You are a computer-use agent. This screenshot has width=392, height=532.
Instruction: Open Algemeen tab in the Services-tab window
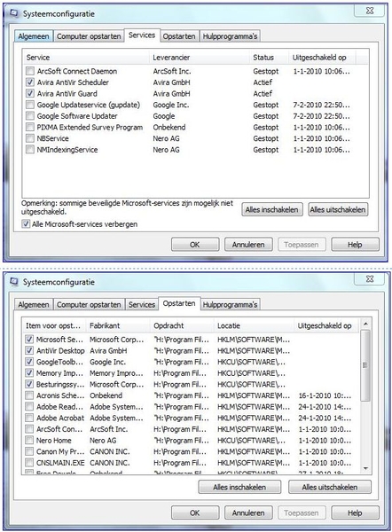[x=34, y=36]
